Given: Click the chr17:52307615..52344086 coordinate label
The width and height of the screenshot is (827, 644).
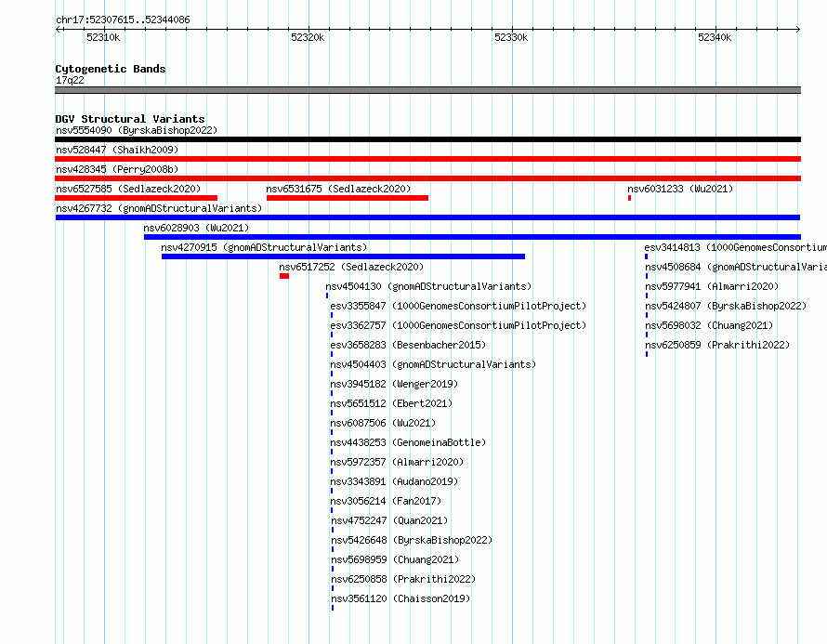Looking at the screenshot, I should pos(123,20).
